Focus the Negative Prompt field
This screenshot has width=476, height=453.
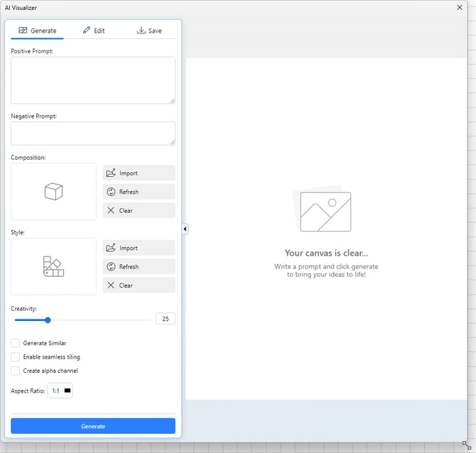point(93,133)
